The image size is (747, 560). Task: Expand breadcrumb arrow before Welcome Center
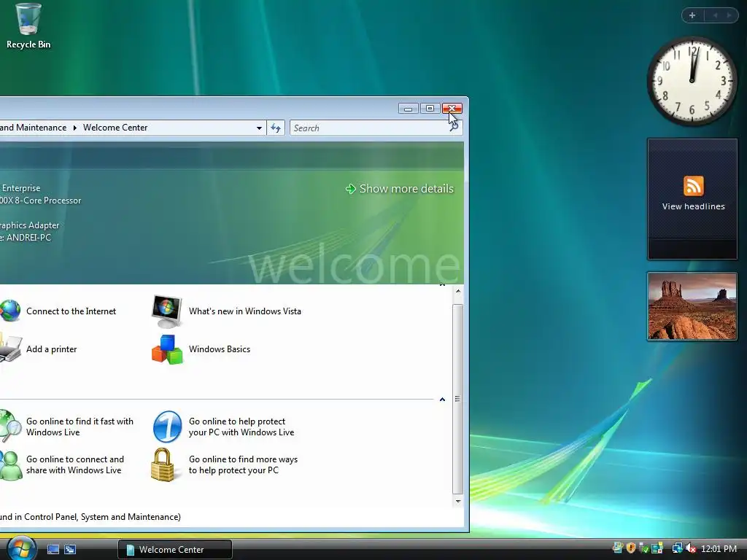tap(75, 128)
